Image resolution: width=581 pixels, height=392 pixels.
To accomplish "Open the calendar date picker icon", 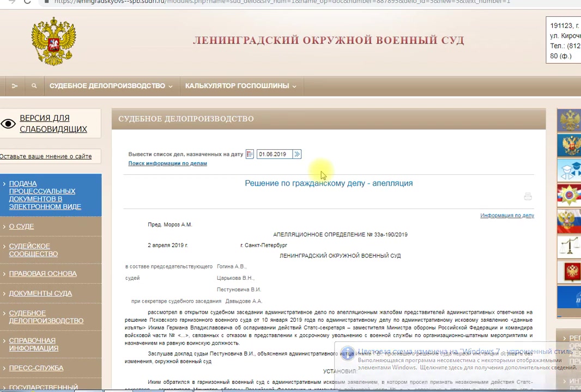I will (250, 154).
